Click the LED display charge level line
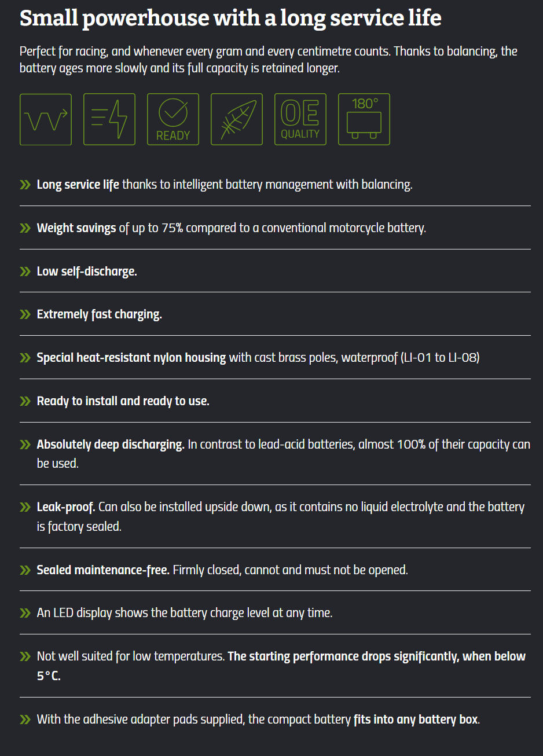543x756 pixels. click(x=185, y=613)
